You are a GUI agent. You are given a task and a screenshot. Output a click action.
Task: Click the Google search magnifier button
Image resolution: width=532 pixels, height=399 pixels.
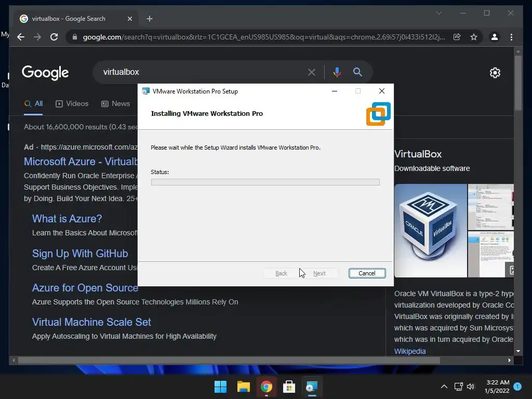(357, 72)
